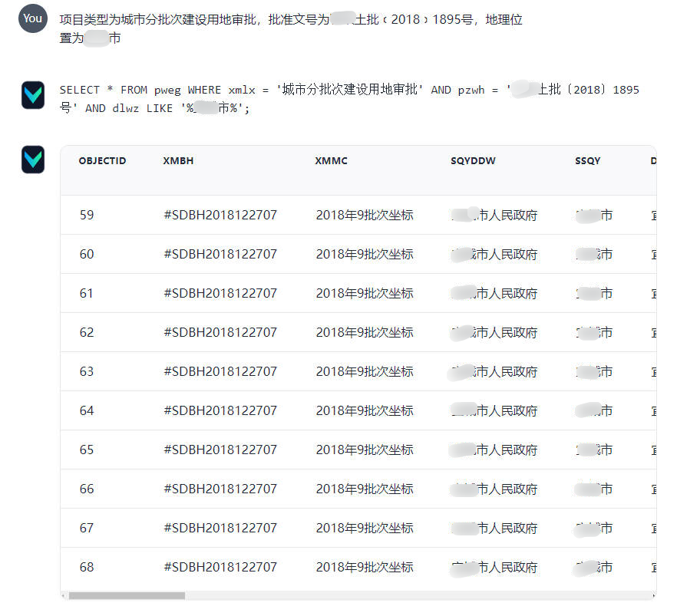The width and height of the screenshot is (677, 616).
Task: Select the OBJECTID column header
Action: tap(102, 161)
